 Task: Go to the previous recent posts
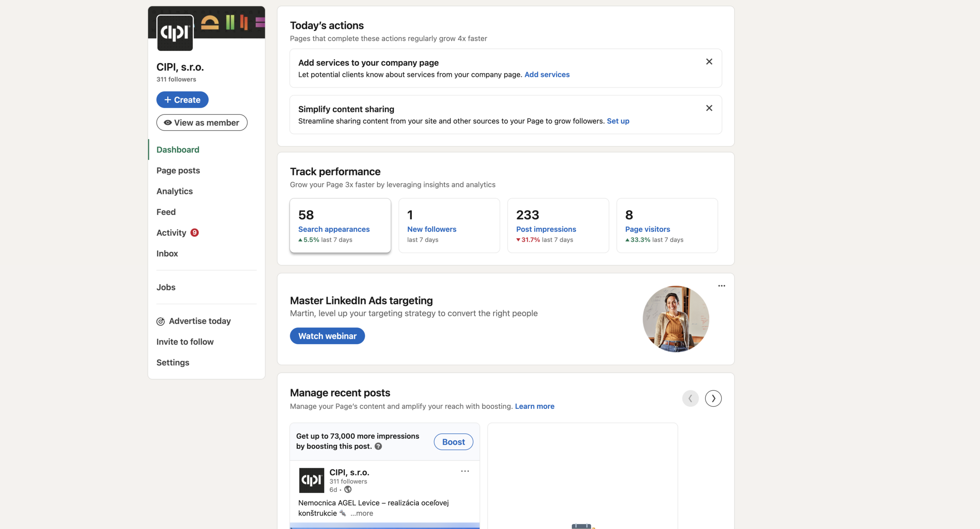pyautogui.click(x=690, y=398)
